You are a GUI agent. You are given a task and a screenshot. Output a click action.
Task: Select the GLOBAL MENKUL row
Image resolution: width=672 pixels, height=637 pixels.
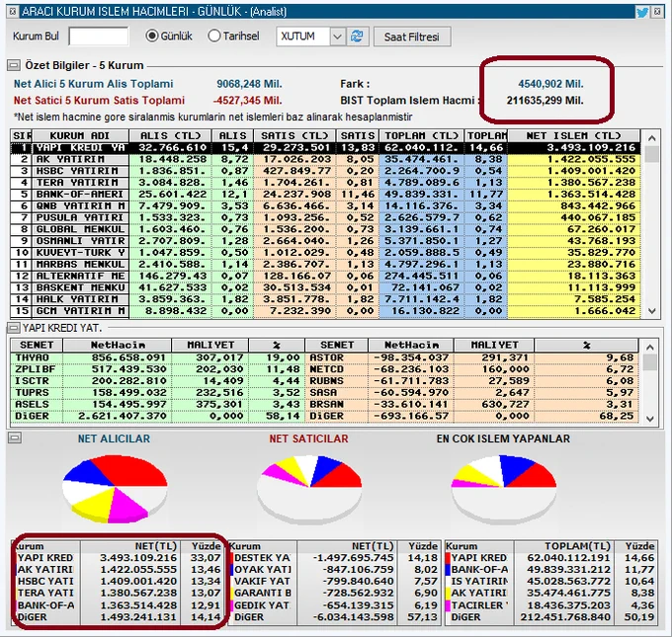326,229
